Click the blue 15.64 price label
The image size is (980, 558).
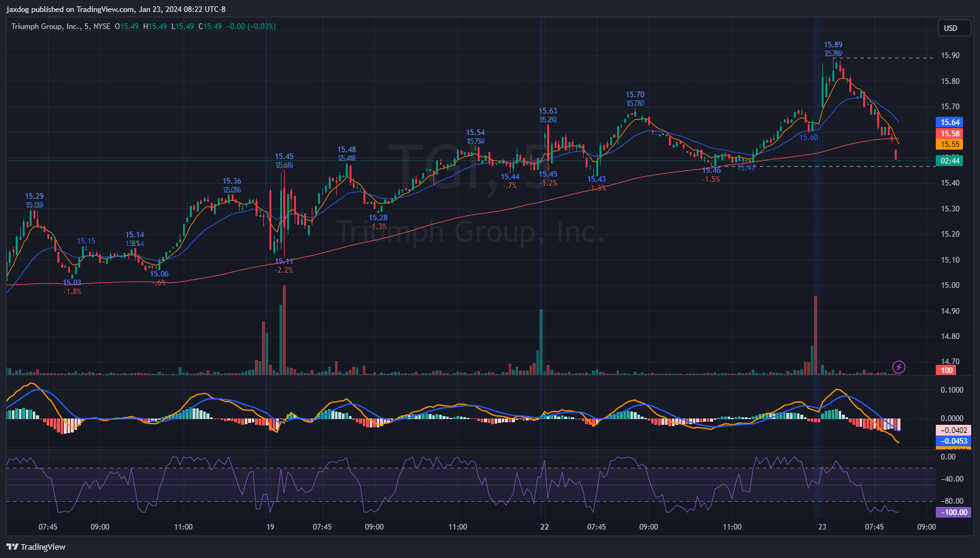(x=950, y=122)
